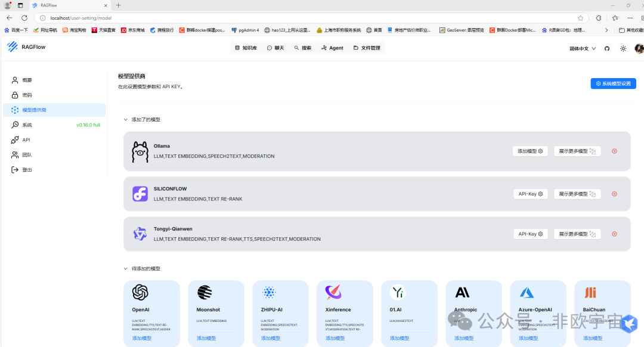This screenshot has height=347, width=644.
Task: Click the Moonshot logo icon
Action: click(x=205, y=292)
